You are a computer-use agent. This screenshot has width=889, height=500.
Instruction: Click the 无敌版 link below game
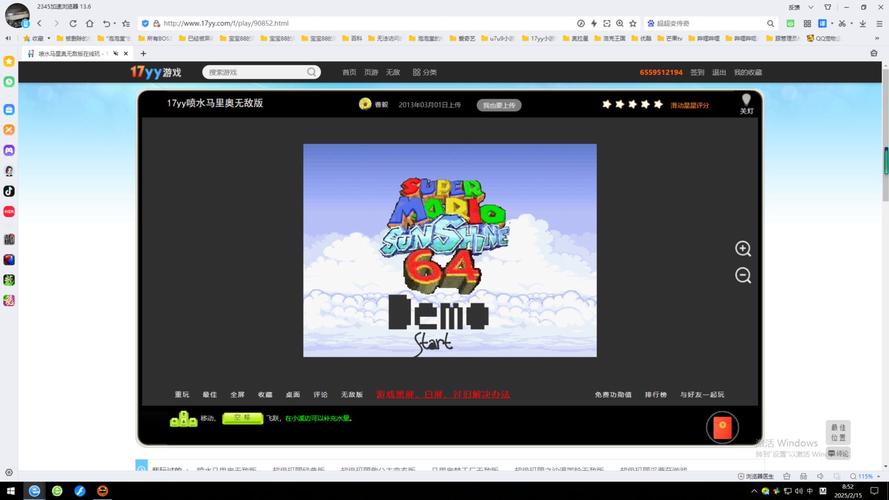[352, 394]
